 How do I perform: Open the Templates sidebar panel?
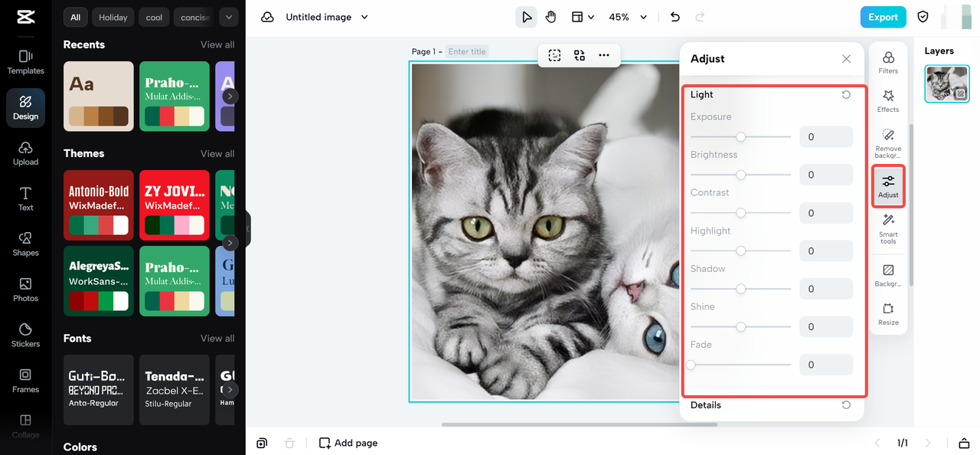[x=25, y=62]
